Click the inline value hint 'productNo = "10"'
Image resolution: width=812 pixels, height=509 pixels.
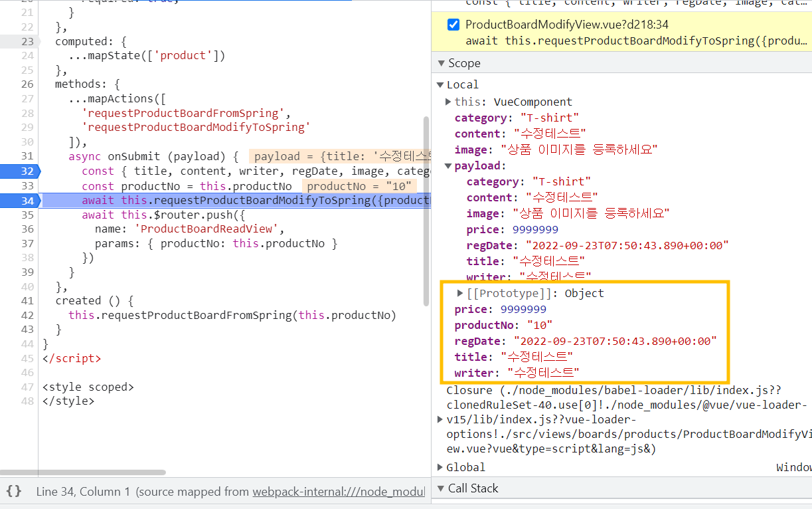(359, 186)
